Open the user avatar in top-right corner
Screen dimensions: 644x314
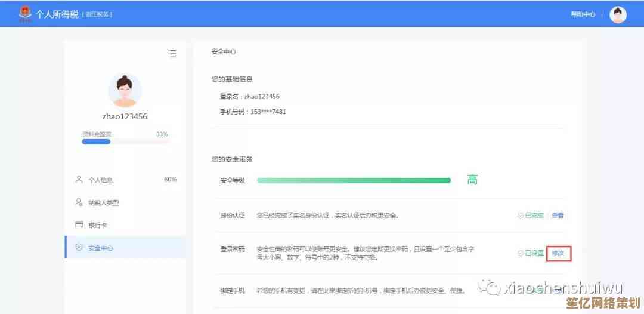(x=618, y=14)
